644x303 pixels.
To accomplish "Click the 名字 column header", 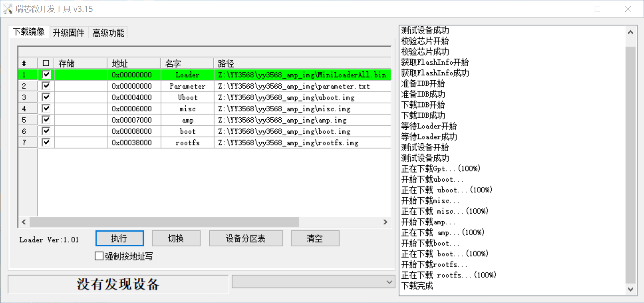I will point(187,63).
